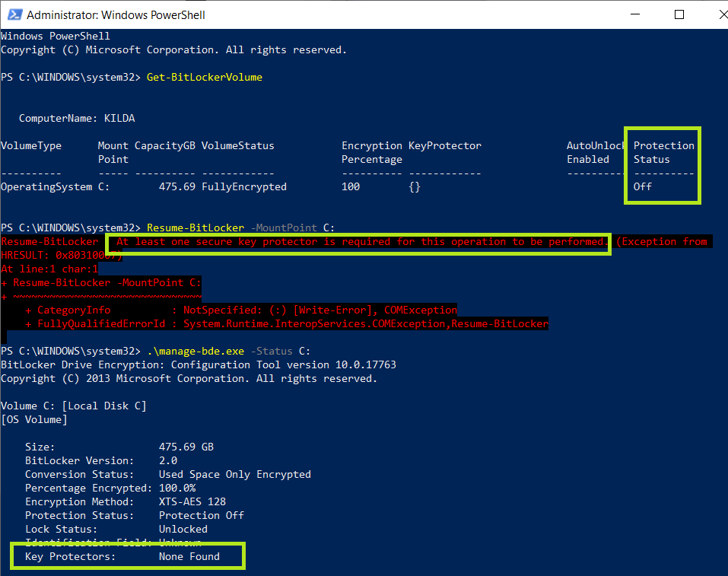
Task: Click the 475.69 CapacityGB table value
Action: [176, 187]
